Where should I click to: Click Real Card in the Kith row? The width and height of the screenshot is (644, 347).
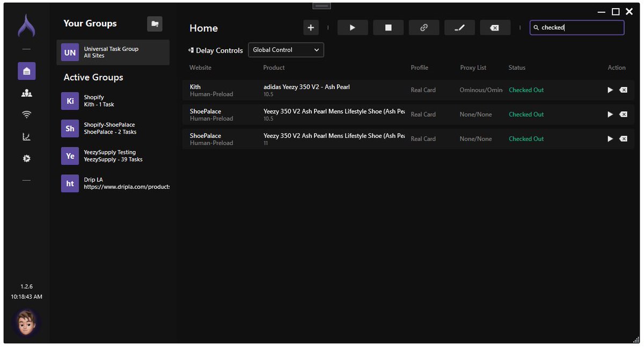[x=423, y=90]
